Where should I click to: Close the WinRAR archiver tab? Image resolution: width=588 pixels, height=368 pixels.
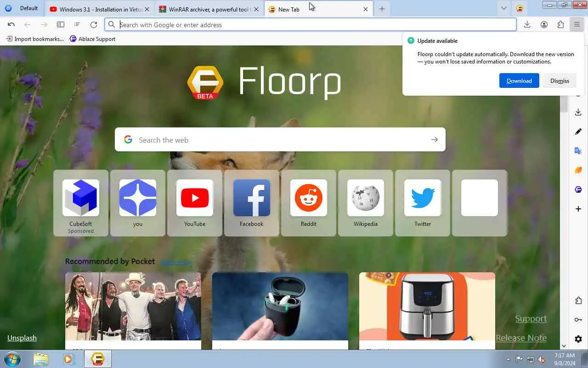pyautogui.click(x=256, y=9)
